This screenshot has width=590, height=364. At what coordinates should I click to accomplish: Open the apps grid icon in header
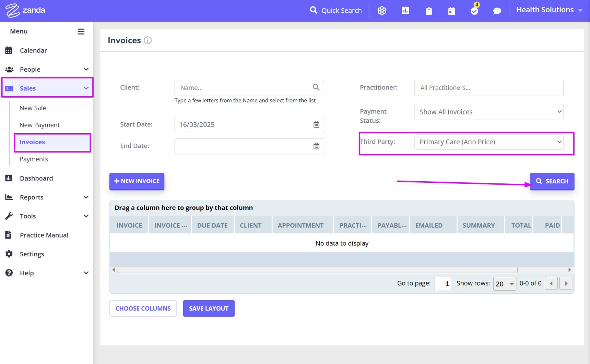(382, 10)
